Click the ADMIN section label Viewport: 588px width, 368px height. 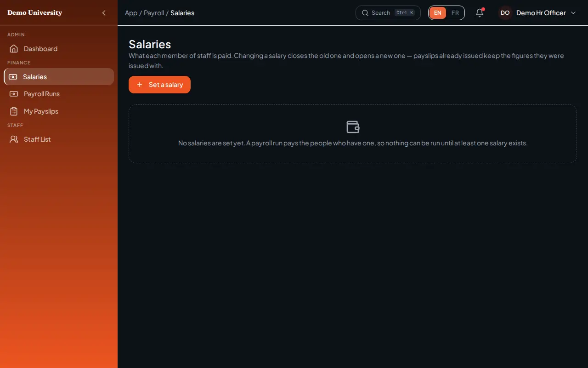tap(16, 34)
